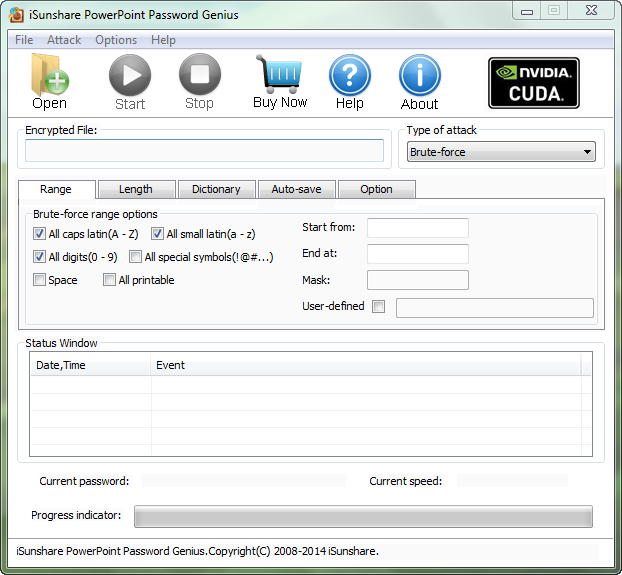Click the Encrypted File input field
Viewport: 622px width, 575px height.
[x=204, y=150]
